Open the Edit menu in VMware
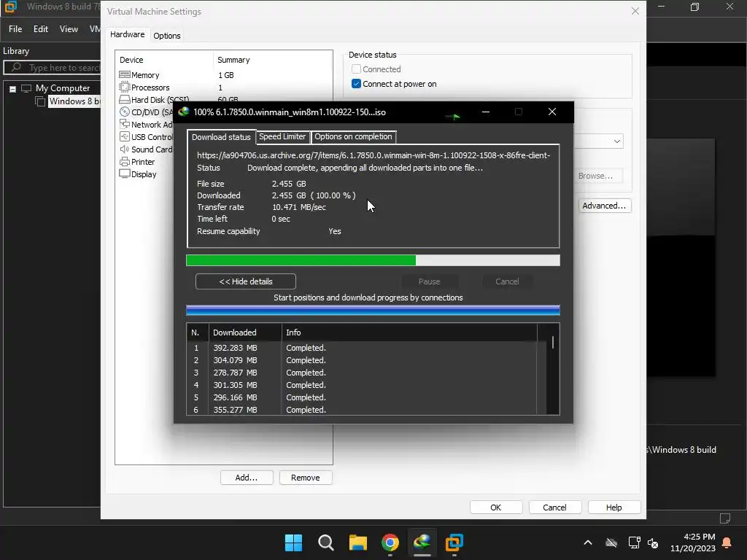The height and width of the screenshot is (560, 747). pos(41,29)
